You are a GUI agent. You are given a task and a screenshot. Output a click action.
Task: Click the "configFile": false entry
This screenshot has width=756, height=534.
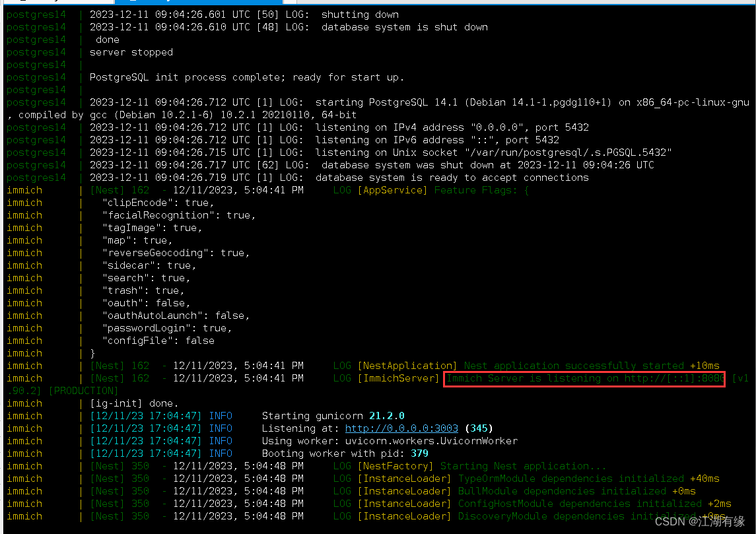click(158, 340)
